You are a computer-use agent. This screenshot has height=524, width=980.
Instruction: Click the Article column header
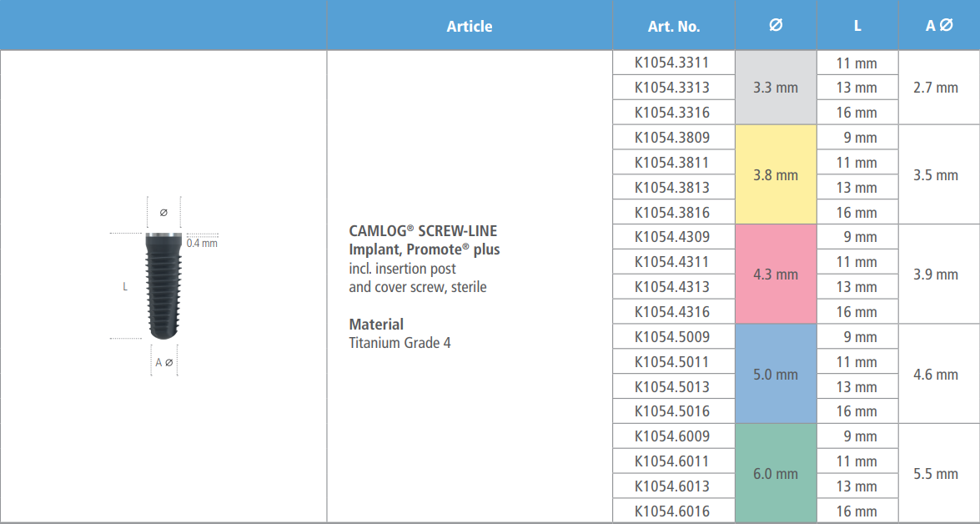pos(470,26)
